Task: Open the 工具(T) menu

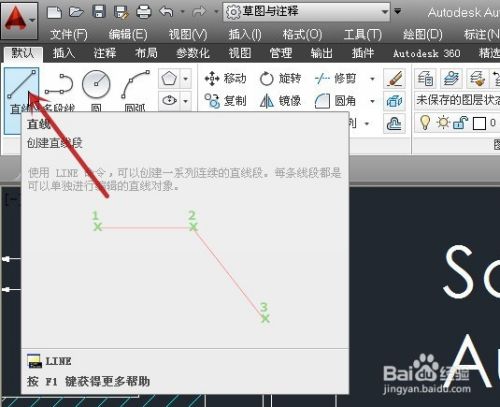Action: click(363, 34)
